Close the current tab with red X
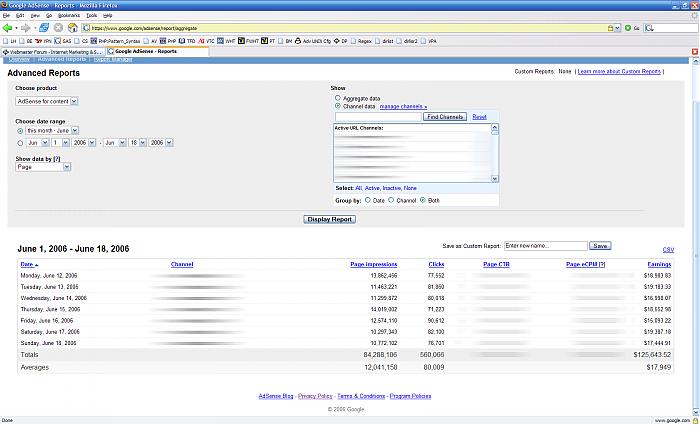Image resolution: width=700 pixels, height=425 pixels. [693, 51]
